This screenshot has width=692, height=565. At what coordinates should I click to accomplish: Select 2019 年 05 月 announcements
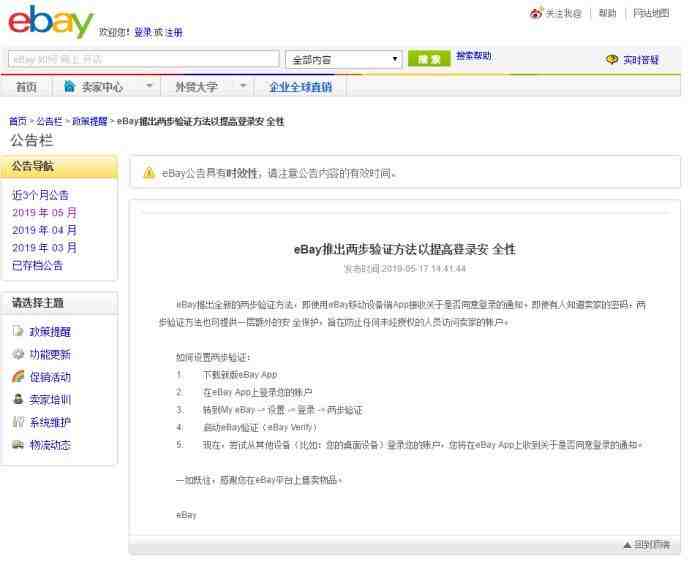pyautogui.click(x=44, y=212)
